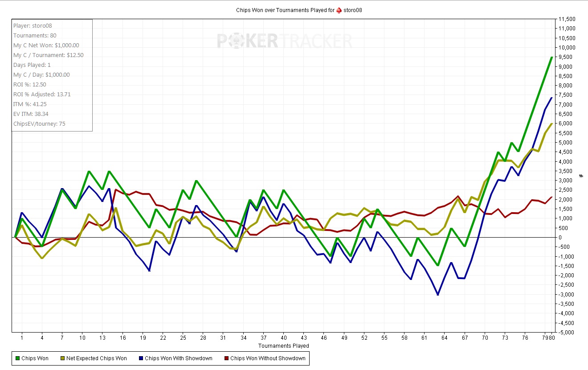
Task: Click the ChipsEV/tourney: 75 stat line
Action: point(39,124)
